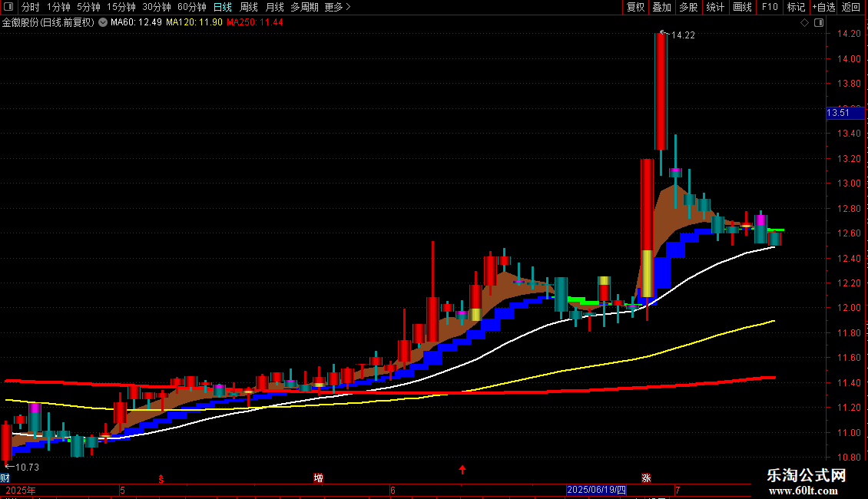Activate the 画线 drawing tools
The height and width of the screenshot is (499, 868).
(x=742, y=7)
